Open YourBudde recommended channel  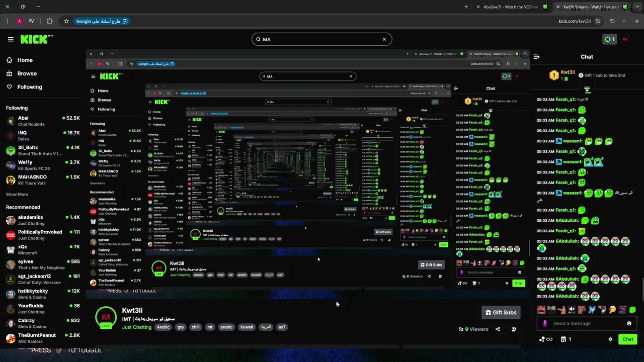[x=43, y=309]
